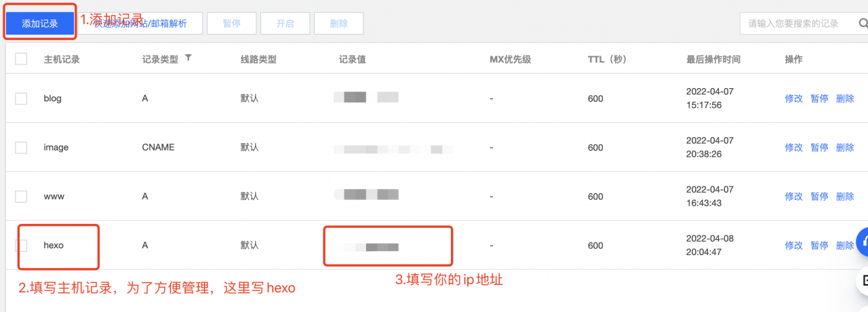Click 删除 for the www record
Screen dimensions: 868x312
point(845,196)
